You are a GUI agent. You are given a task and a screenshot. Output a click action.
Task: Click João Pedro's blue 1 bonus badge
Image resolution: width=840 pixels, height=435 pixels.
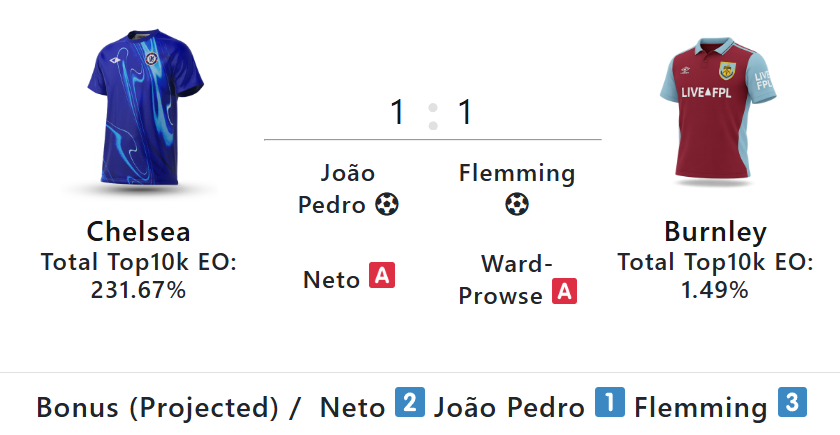tap(609, 404)
